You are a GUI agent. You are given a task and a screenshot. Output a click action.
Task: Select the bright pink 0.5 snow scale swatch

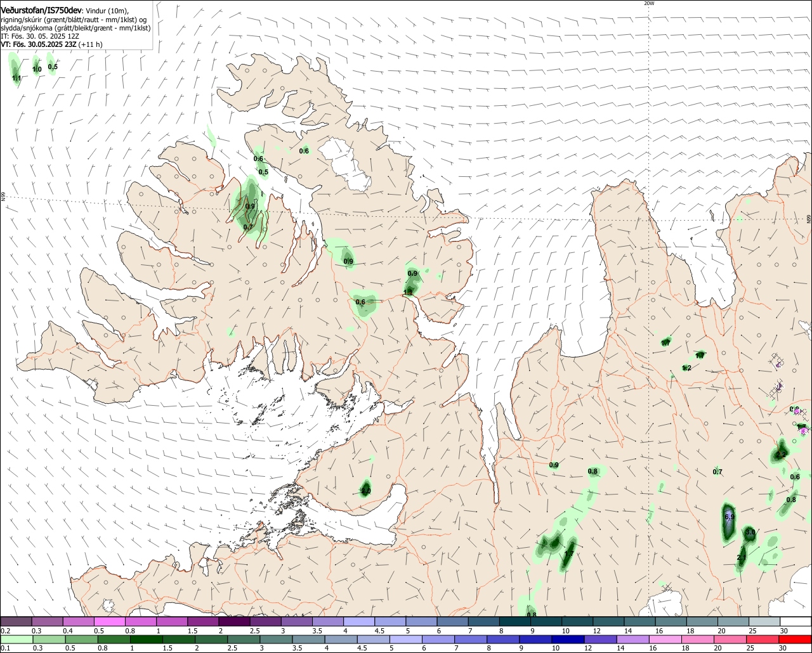pyautogui.click(x=109, y=621)
